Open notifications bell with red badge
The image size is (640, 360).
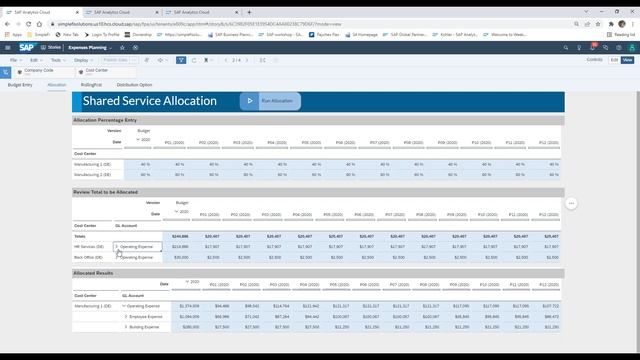click(593, 47)
